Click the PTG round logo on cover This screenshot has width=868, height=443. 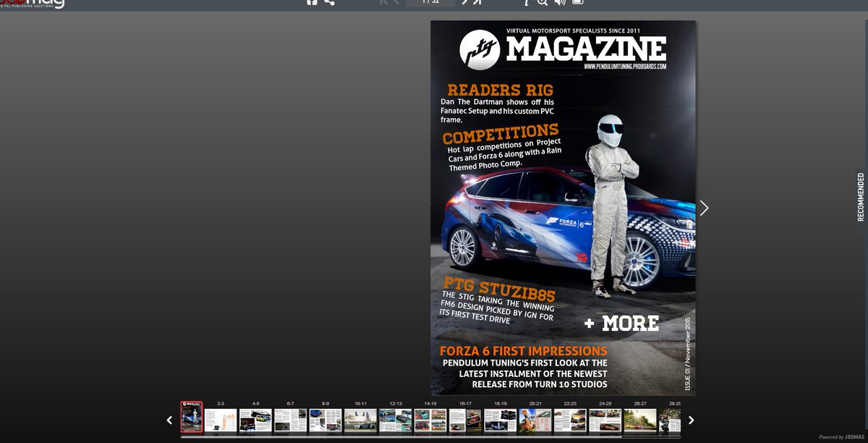[x=480, y=51]
